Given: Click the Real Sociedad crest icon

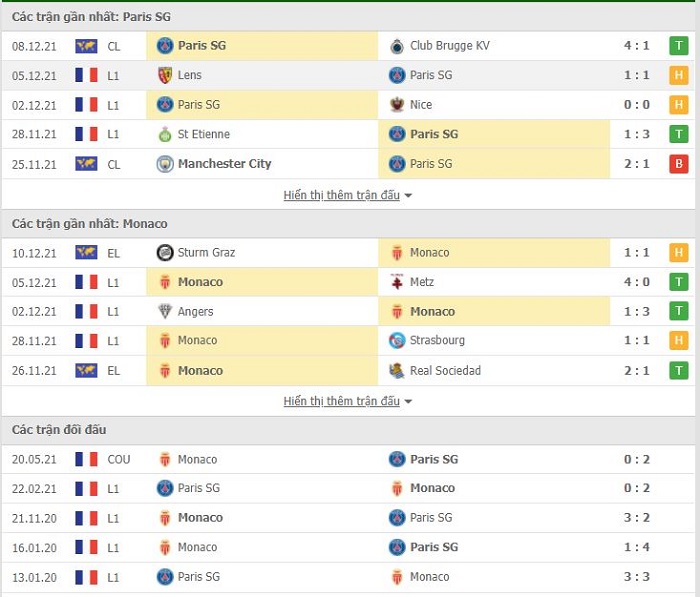Looking at the screenshot, I should click(x=396, y=371).
